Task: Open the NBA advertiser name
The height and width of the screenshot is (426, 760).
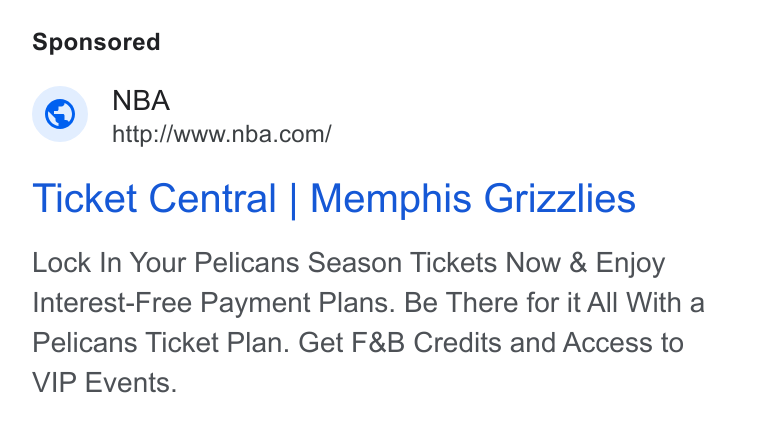Action: [141, 101]
